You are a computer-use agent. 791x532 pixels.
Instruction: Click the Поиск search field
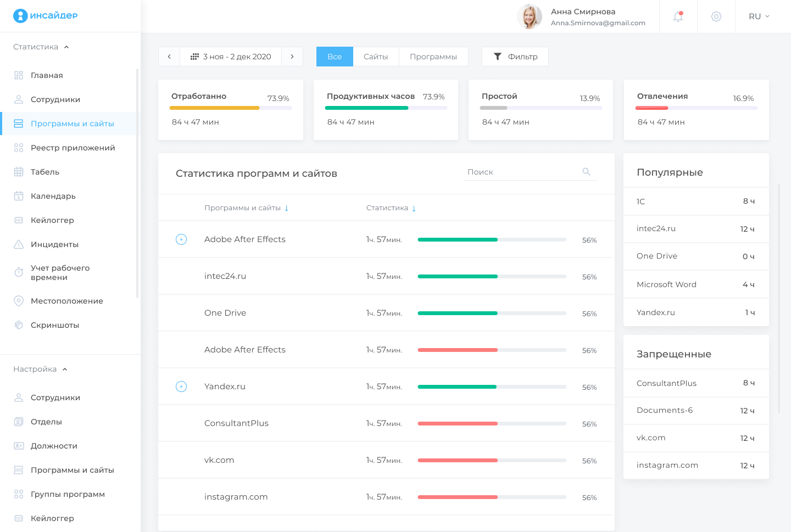[x=530, y=172]
